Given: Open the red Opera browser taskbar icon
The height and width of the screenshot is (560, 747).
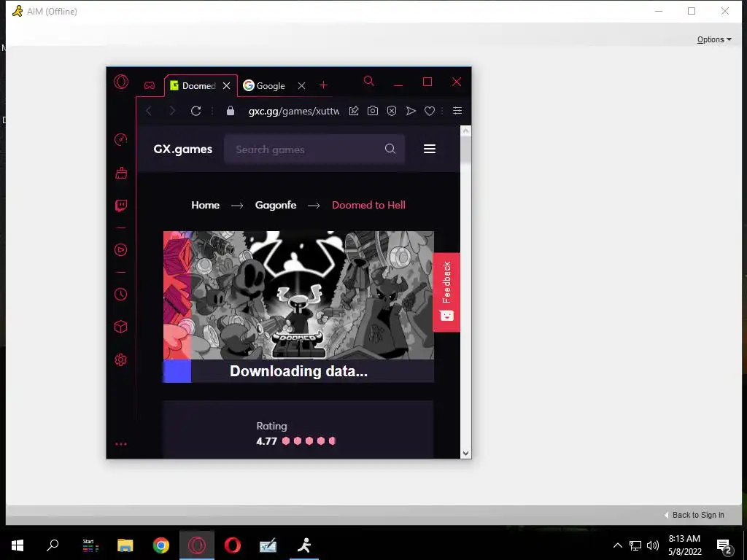Looking at the screenshot, I should point(233,545).
